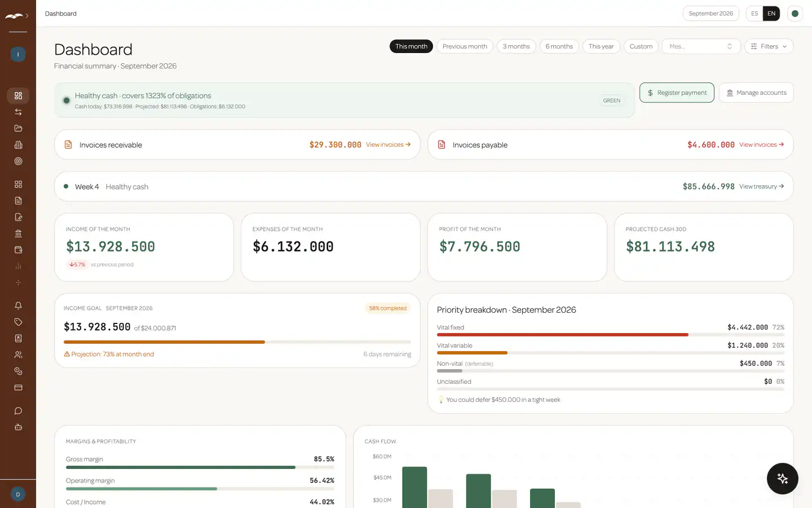Screen dimensions: 812x508
Task: Open the bank building sidebar icon
Action: click(18, 233)
